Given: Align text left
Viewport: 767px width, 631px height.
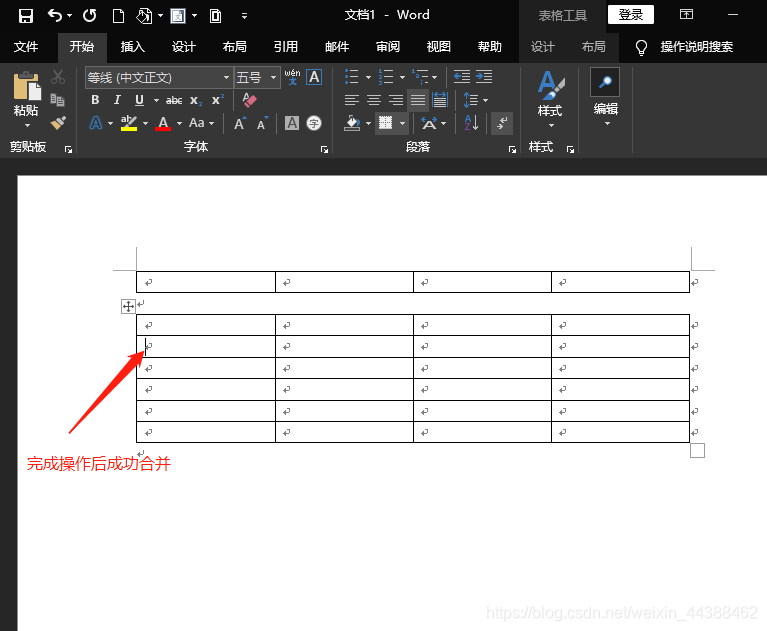Looking at the screenshot, I should click(x=352, y=100).
